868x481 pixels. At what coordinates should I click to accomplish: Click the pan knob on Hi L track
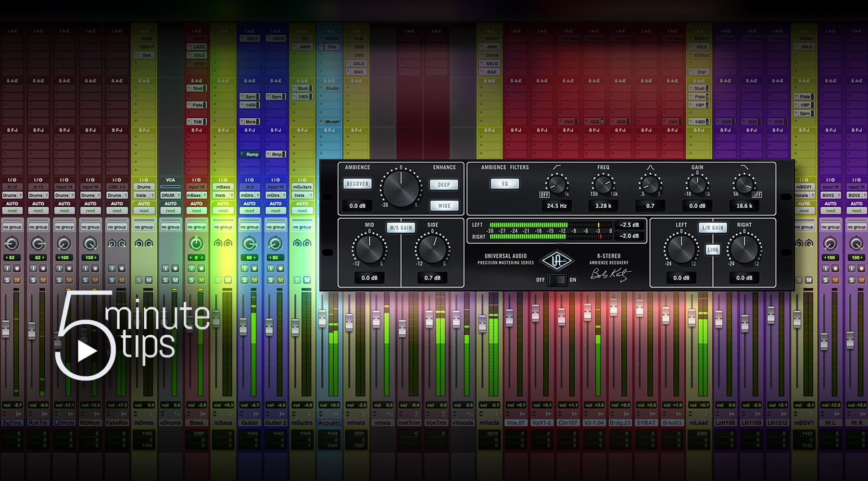830,244
